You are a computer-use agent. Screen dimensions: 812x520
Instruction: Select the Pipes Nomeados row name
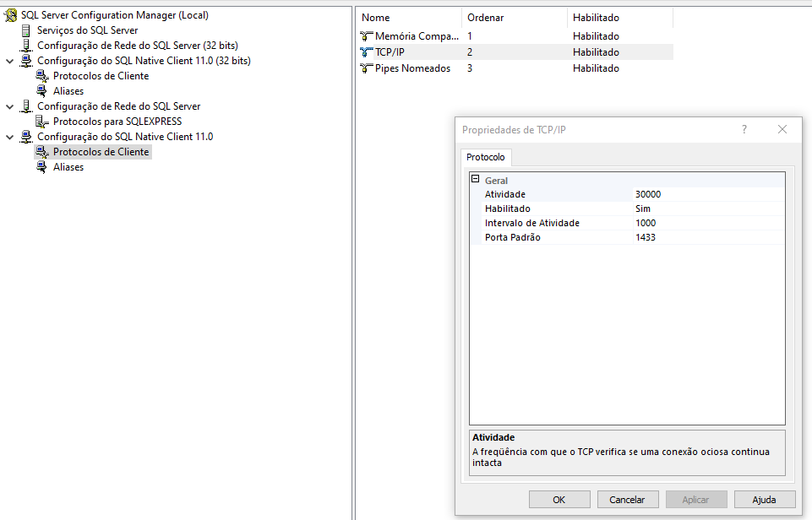[x=412, y=68]
